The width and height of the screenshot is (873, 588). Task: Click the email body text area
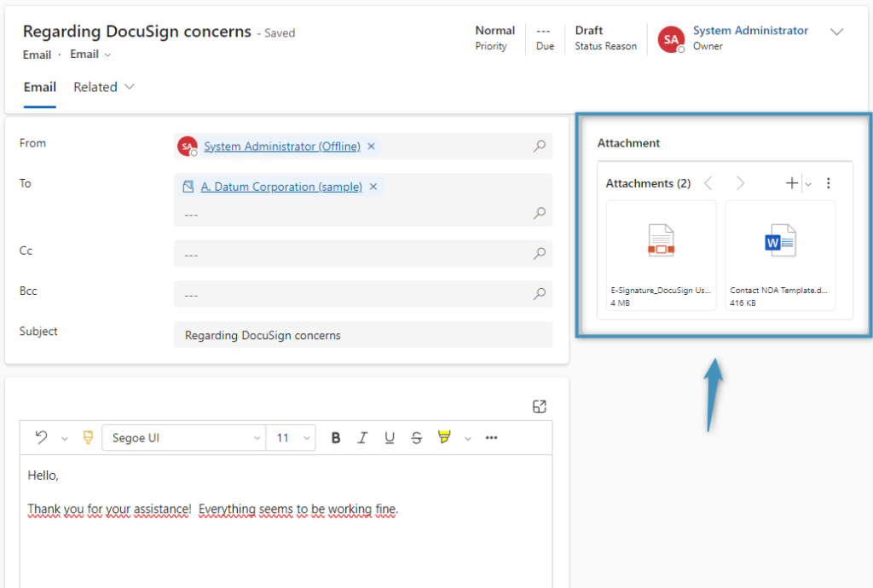[x=286, y=522]
